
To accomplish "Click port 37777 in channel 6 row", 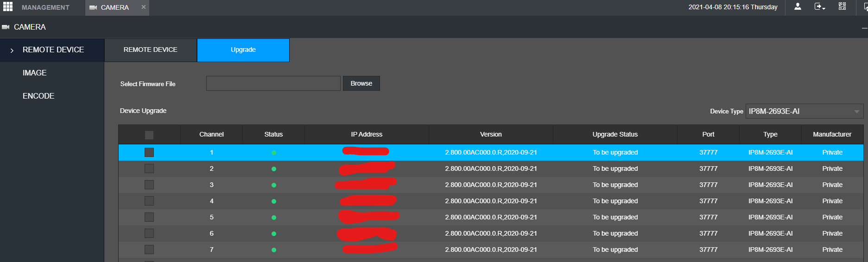I will click(x=708, y=233).
